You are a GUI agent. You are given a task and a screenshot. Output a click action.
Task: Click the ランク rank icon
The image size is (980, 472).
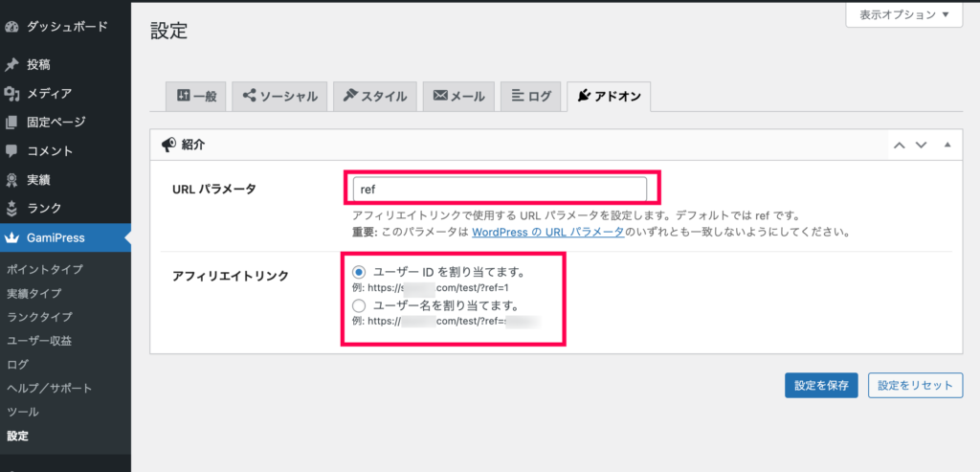[11, 208]
